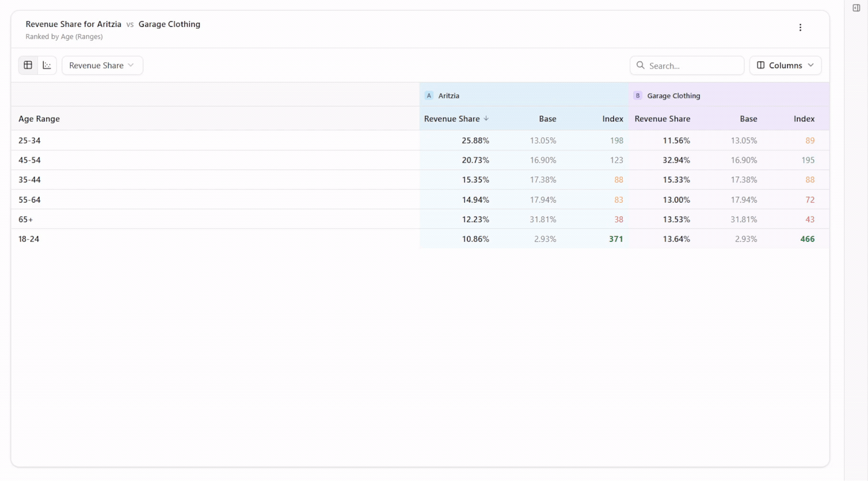This screenshot has height=481, width=868.
Task: Click Aritzia revenue share 10.86%
Action: [x=475, y=239]
